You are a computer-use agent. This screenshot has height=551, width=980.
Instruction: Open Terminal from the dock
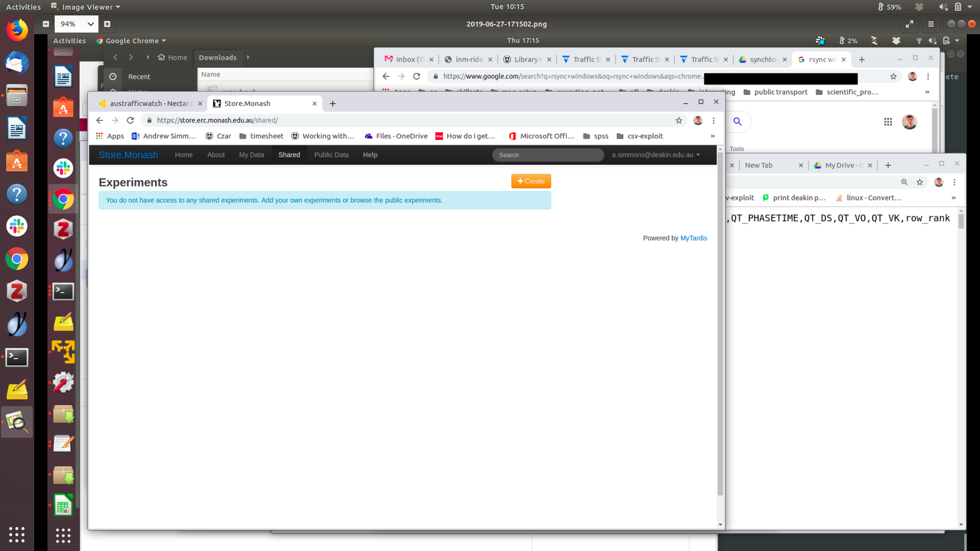(x=17, y=357)
